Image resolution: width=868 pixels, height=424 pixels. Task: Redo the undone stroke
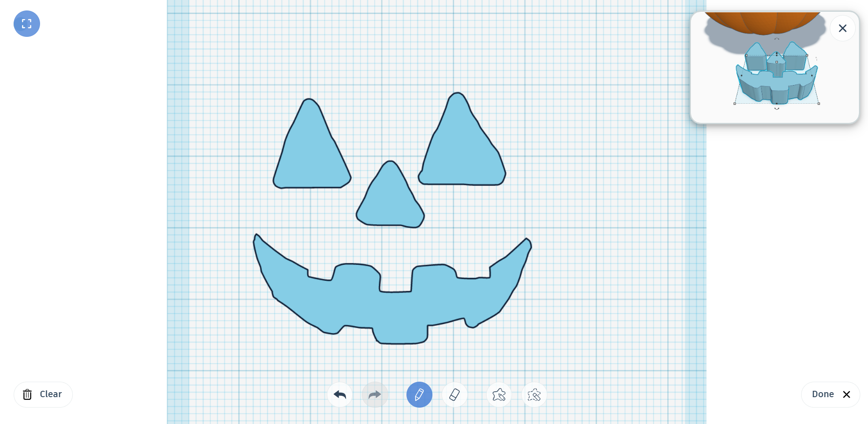point(374,394)
